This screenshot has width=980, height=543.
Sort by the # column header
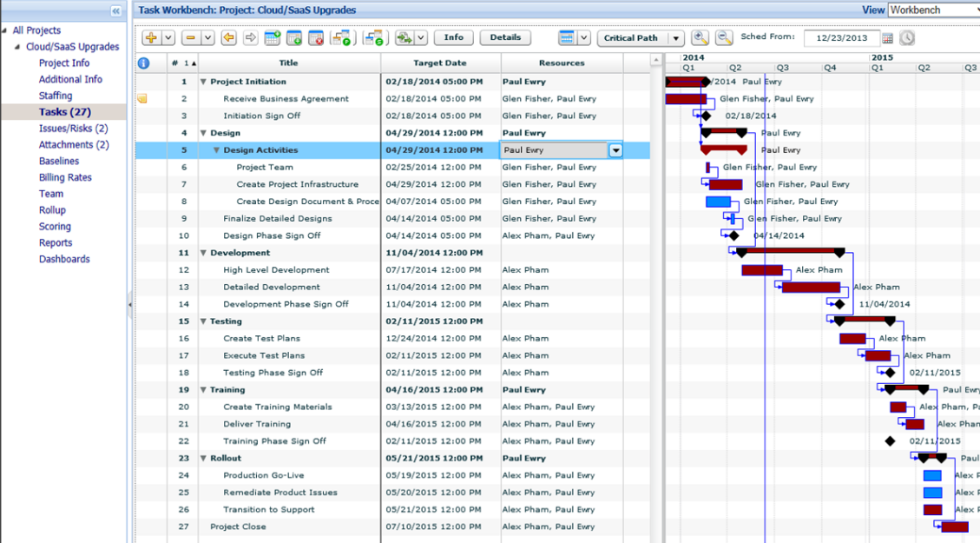click(x=183, y=63)
